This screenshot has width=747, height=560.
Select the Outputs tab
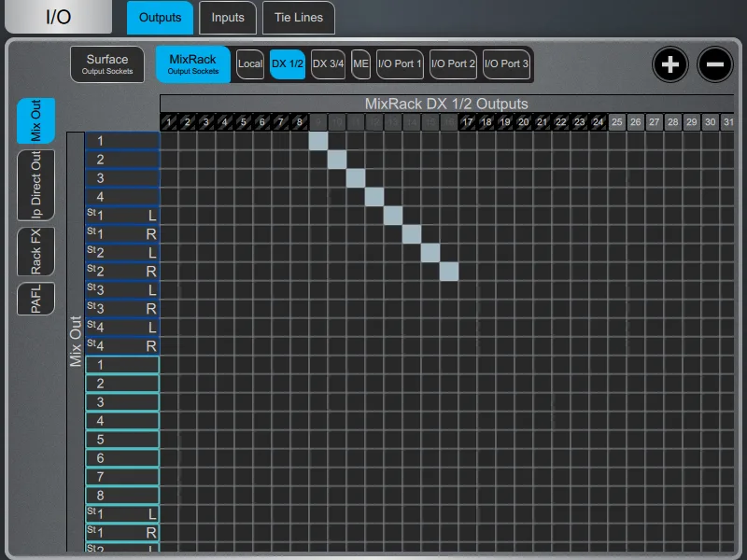[160, 18]
